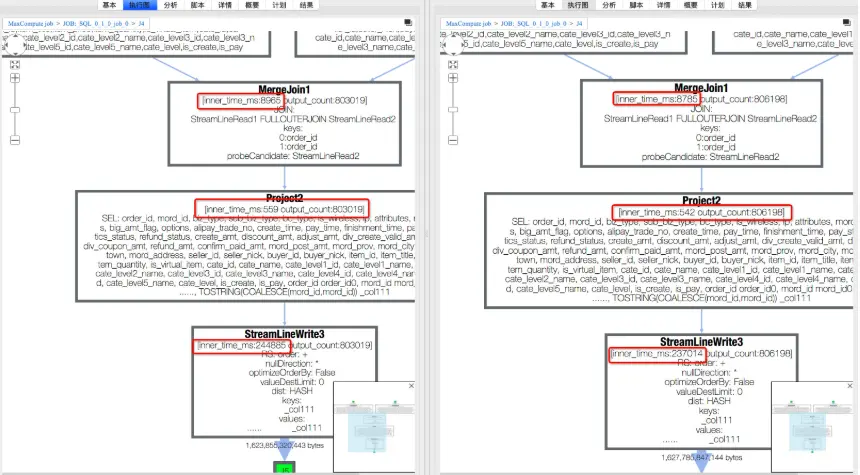
Task: Click zoom slider handle in right panel
Action: pos(452,110)
